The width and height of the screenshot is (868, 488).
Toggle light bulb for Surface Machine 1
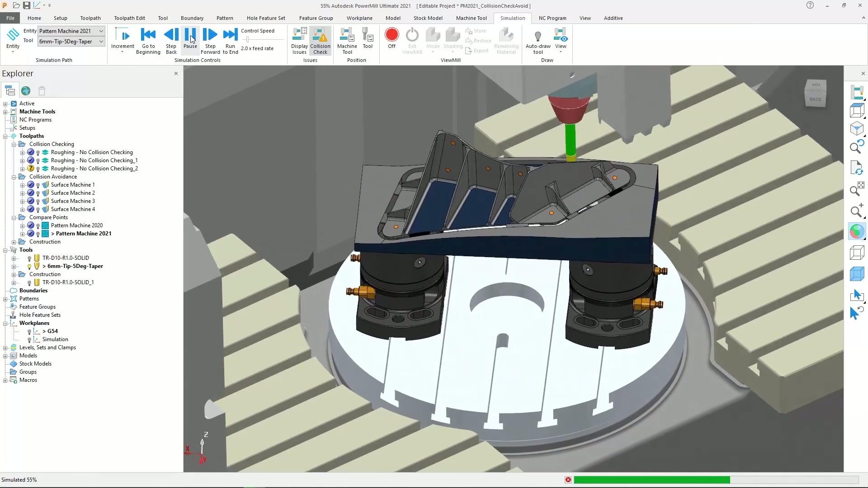[38, 185]
